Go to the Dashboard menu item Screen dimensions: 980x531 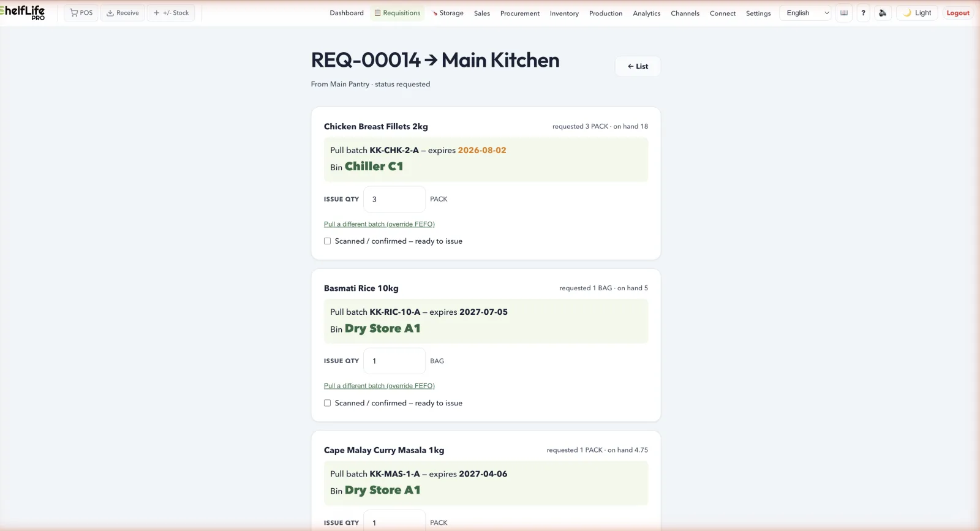(x=347, y=13)
